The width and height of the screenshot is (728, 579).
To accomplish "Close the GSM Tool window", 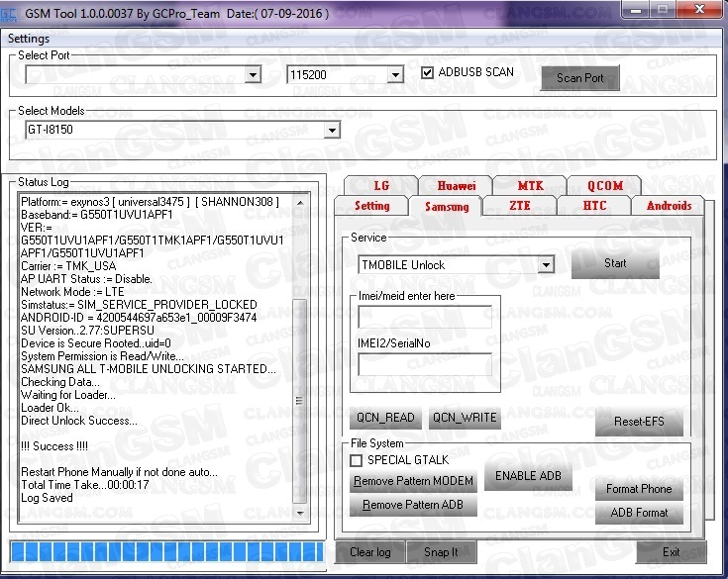I will click(700, 10).
